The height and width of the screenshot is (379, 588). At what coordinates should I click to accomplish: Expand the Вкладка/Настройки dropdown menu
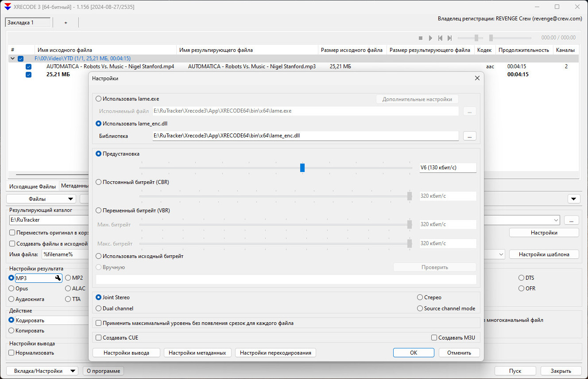click(x=42, y=371)
